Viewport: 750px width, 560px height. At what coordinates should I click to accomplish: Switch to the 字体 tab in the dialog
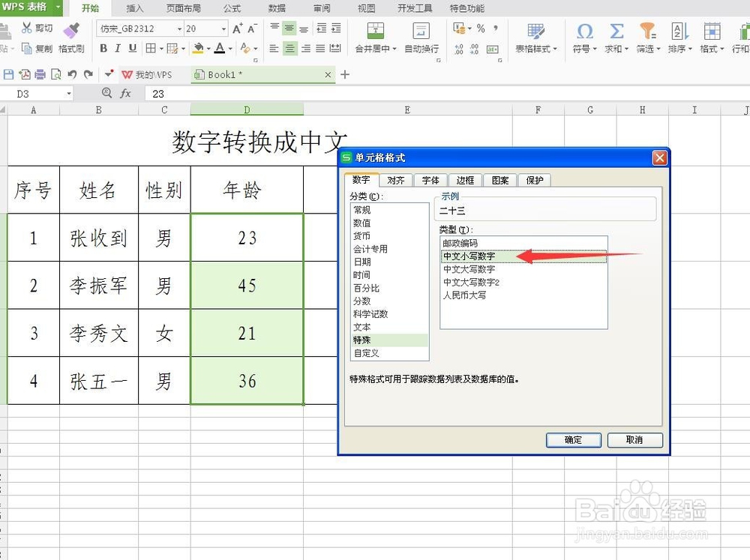coord(430,180)
